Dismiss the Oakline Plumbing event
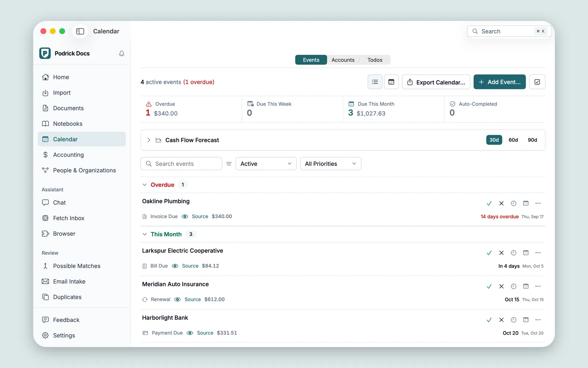The height and width of the screenshot is (368, 588). 501,204
